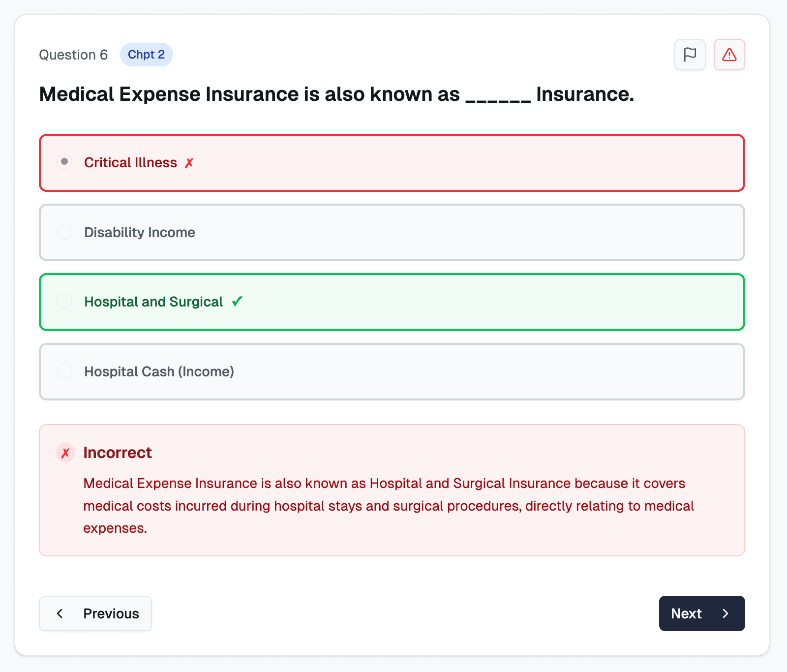This screenshot has width=787, height=672.
Task: Select the Disability Income radio button
Action: pyautogui.click(x=64, y=231)
